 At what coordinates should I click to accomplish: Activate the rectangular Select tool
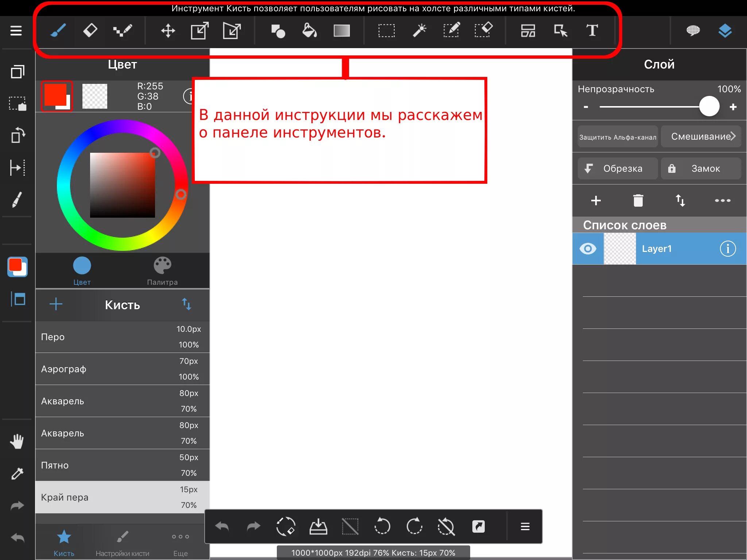click(x=386, y=31)
